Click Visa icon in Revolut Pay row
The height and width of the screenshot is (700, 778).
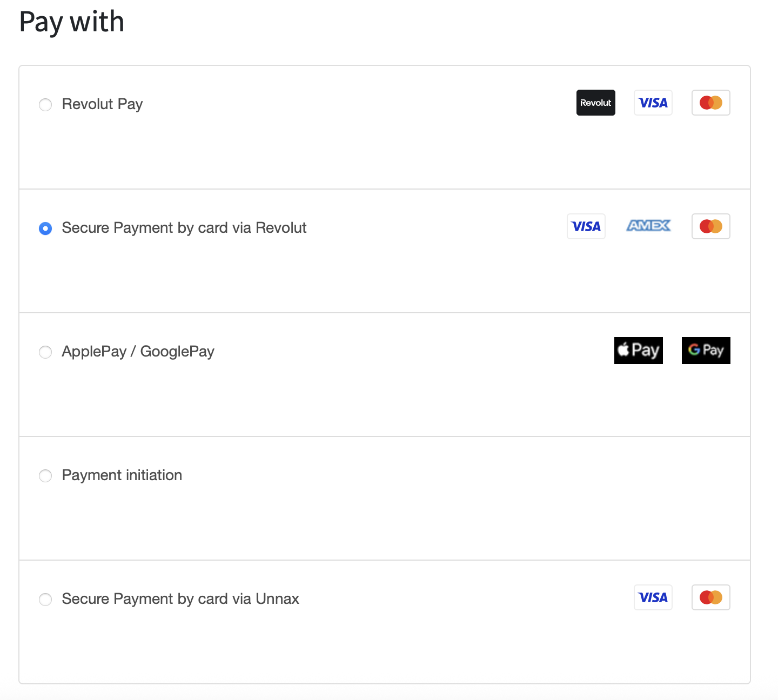tap(653, 103)
